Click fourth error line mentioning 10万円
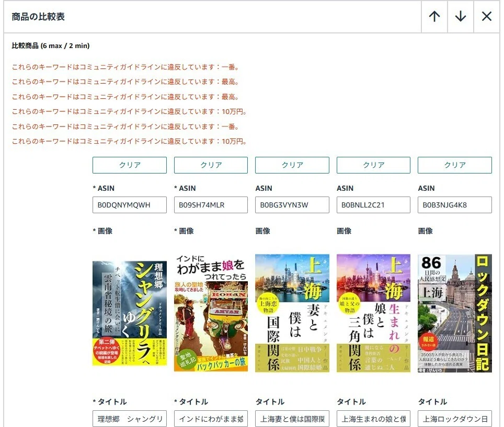 pyautogui.click(x=130, y=111)
